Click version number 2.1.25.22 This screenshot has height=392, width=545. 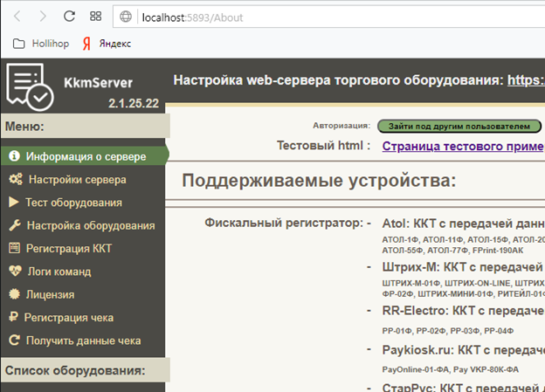[x=134, y=103]
